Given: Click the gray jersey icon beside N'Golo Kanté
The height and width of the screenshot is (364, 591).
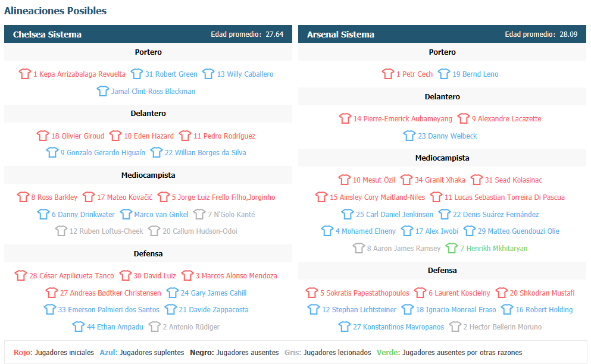Looking at the screenshot, I should (x=199, y=214).
